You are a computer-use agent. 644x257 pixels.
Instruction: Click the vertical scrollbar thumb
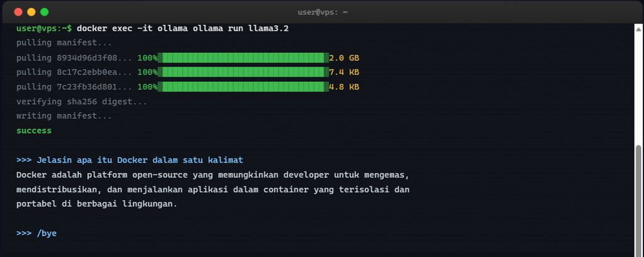coord(638,201)
